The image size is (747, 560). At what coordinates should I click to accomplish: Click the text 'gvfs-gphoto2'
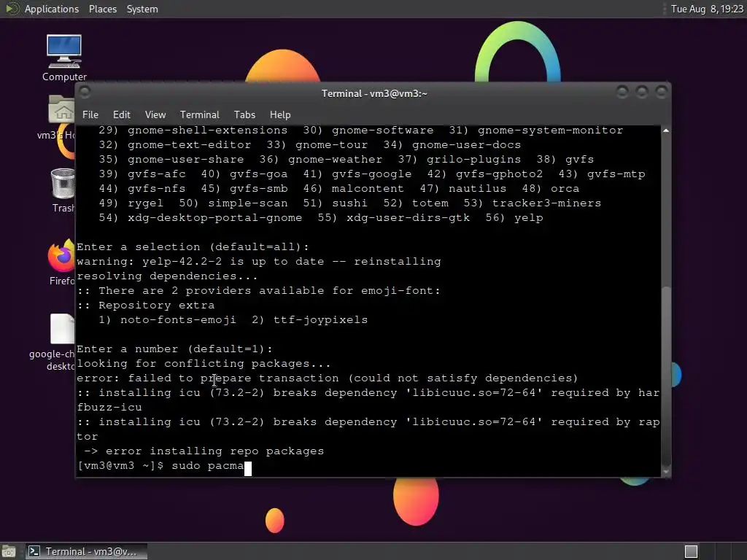pyautogui.click(x=499, y=174)
